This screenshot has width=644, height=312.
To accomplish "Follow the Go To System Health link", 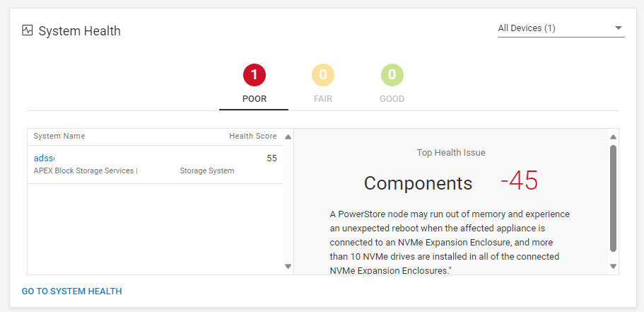I will pos(72,291).
